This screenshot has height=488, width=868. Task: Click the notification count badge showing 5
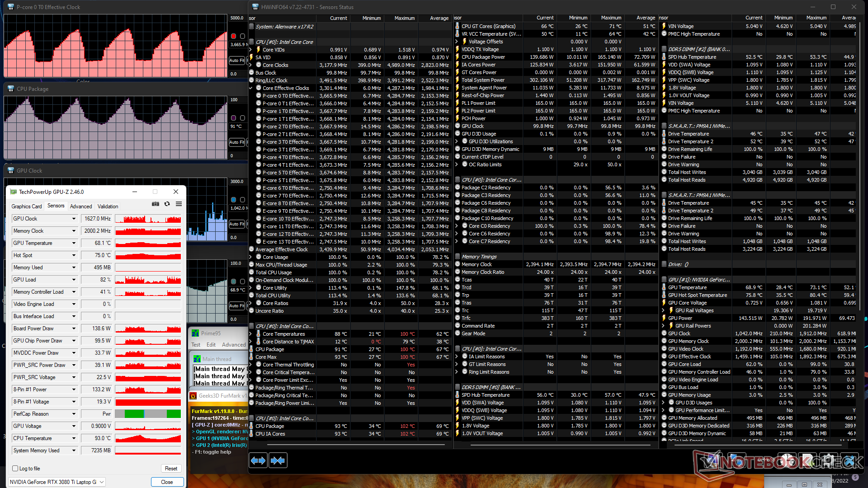point(855,477)
